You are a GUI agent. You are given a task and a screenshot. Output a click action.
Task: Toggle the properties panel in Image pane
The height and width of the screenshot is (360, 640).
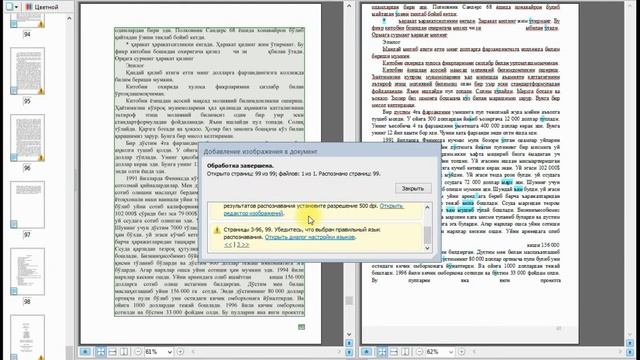(85, 351)
